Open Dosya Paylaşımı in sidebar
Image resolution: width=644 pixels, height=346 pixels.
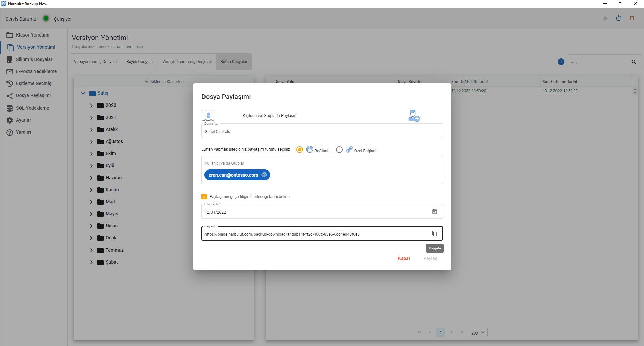[33, 96]
